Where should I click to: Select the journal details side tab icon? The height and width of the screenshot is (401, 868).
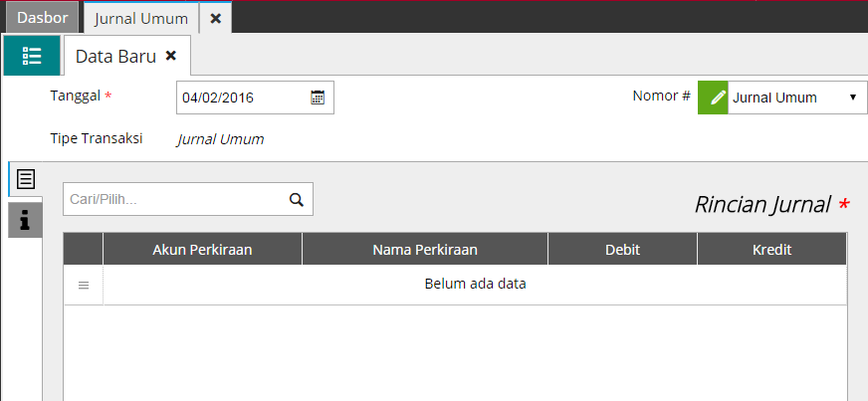pyautogui.click(x=25, y=179)
